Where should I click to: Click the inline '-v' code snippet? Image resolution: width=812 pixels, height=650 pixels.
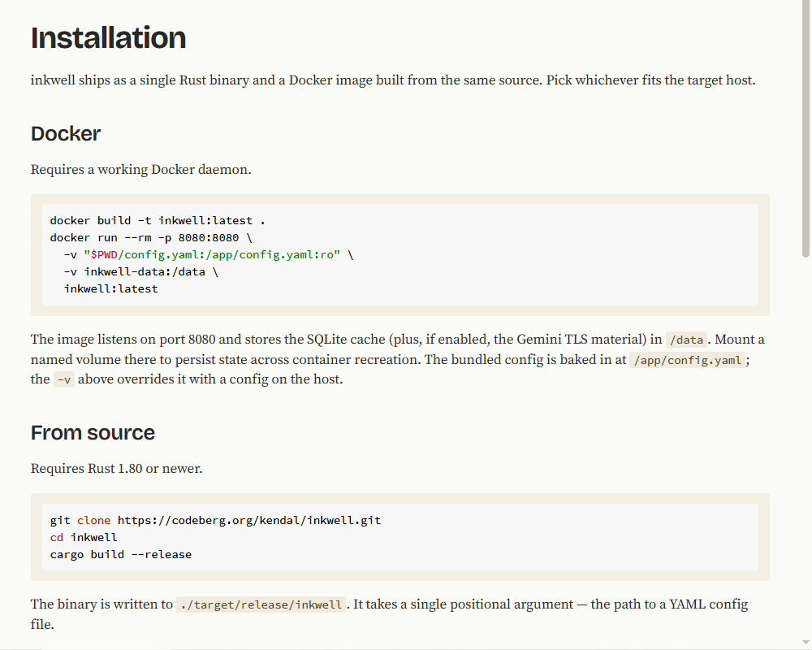tap(63, 380)
